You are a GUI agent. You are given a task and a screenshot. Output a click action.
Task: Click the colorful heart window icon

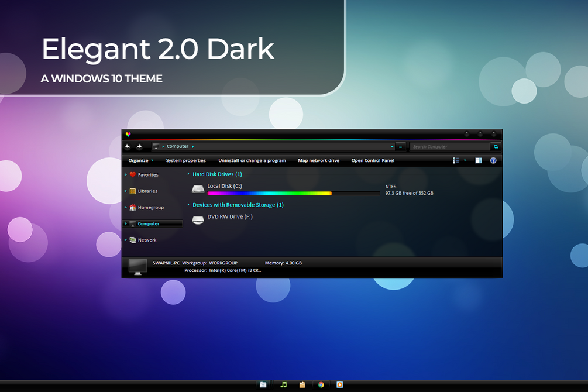pos(128,135)
